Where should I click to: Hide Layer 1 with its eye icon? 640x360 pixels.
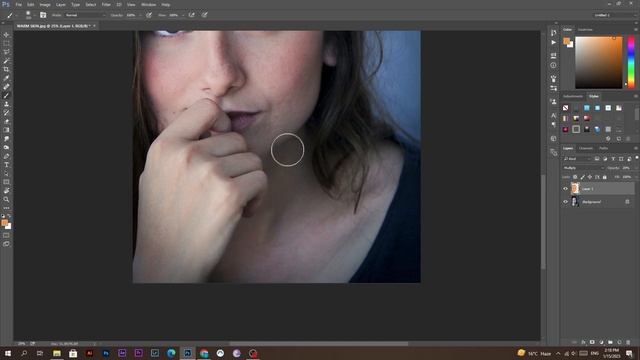(x=565, y=189)
